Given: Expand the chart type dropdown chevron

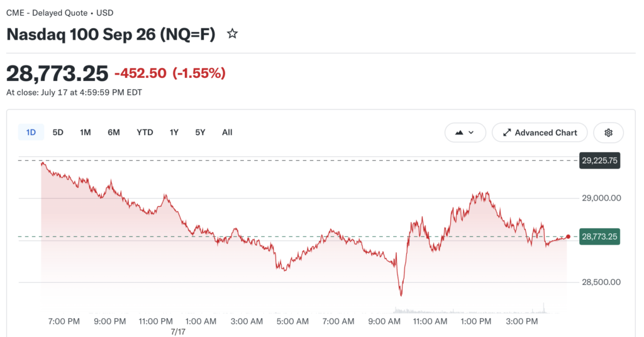Looking at the screenshot, I should coord(471,133).
